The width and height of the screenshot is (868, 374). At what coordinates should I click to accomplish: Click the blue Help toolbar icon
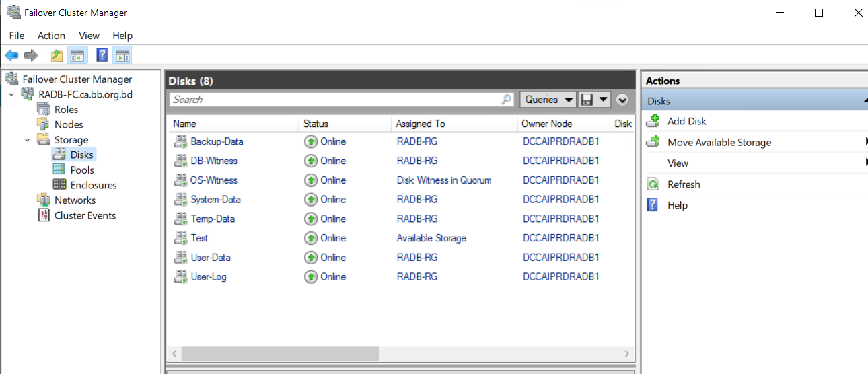pyautogui.click(x=102, y=56)
